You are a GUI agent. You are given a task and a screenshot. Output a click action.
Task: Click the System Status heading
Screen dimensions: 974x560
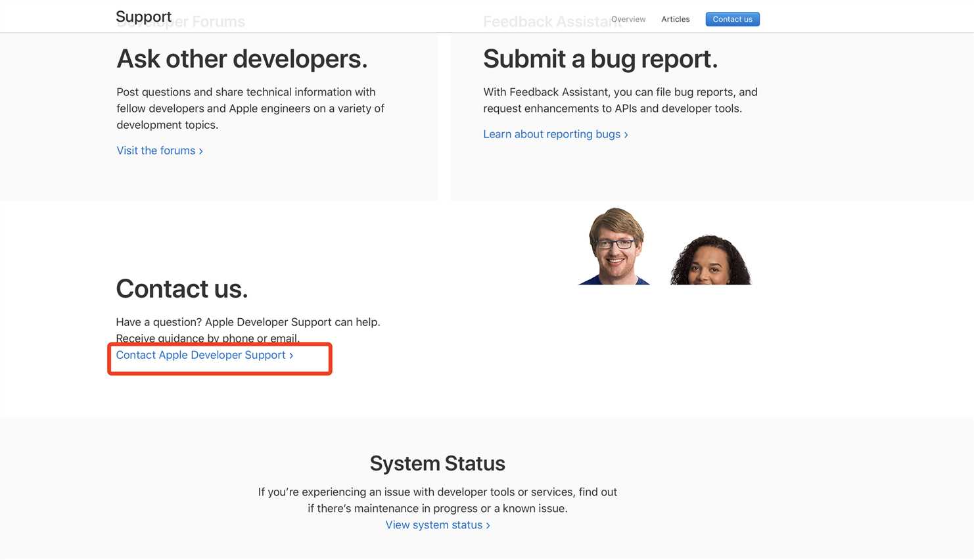click(x=438, y=463)
